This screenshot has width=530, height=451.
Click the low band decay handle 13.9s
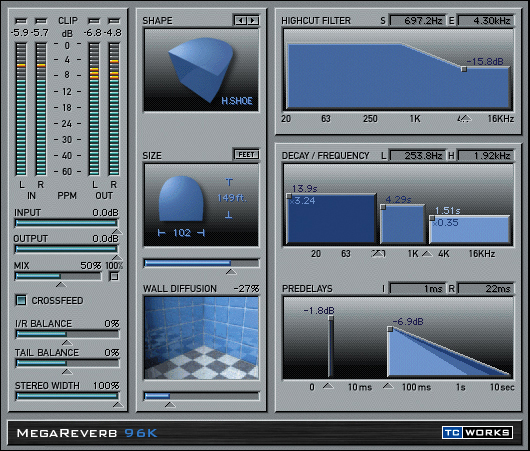(289, 196)
